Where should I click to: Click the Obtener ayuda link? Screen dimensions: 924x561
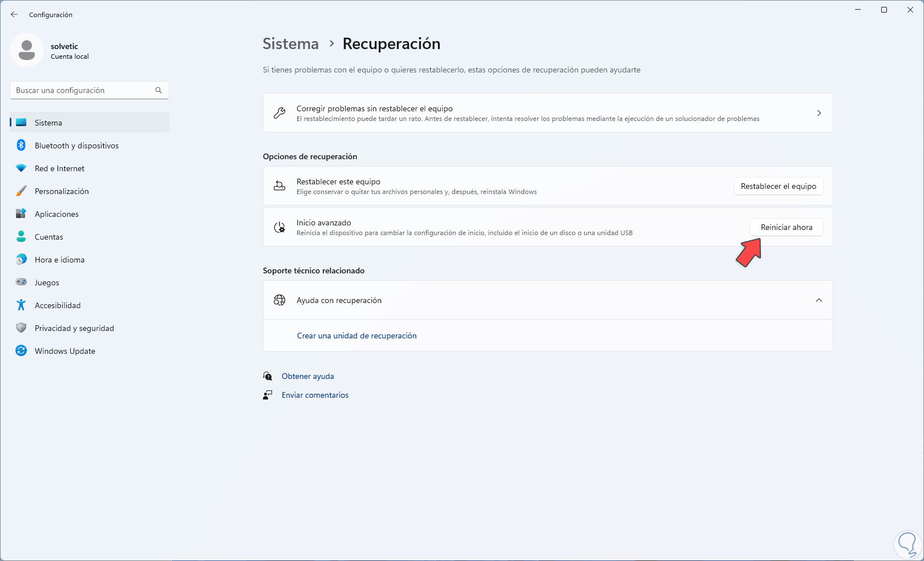click(x=307, y=376)
